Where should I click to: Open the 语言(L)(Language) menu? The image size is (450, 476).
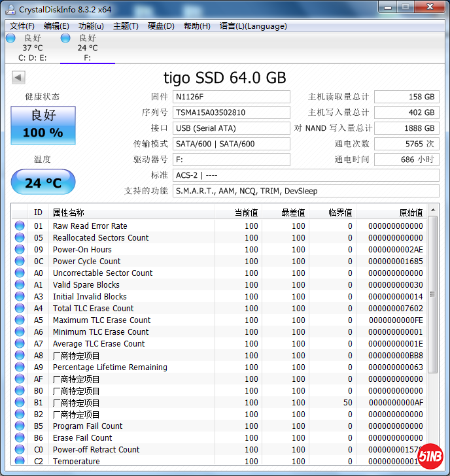click(x=253, y=26)
